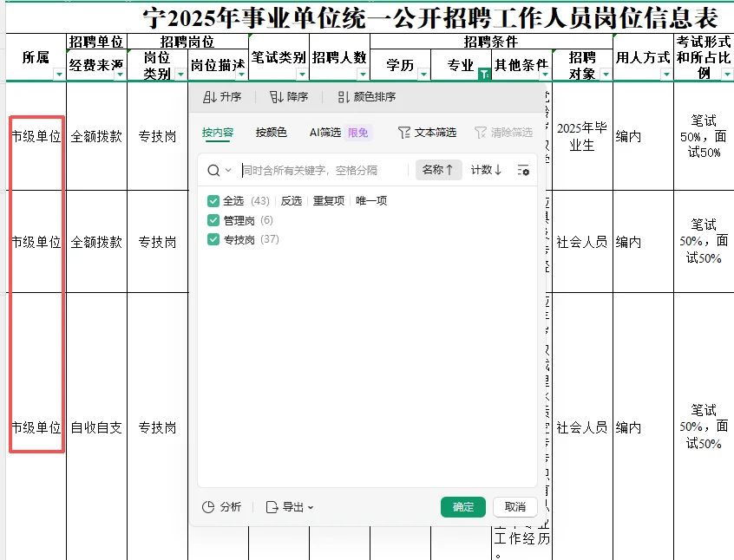Open text filter via 文本筛选 funnel icon

404,132
